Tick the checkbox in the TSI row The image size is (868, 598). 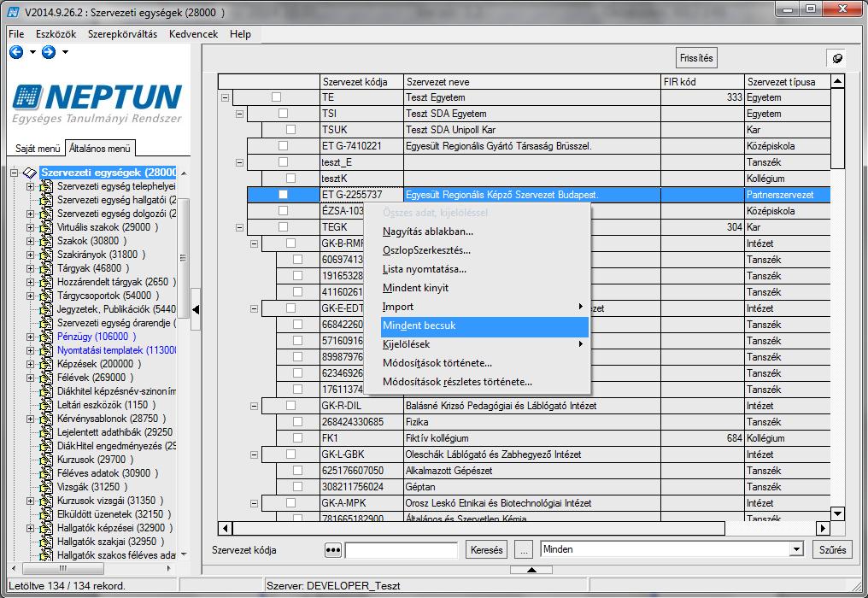coord(284,114)
